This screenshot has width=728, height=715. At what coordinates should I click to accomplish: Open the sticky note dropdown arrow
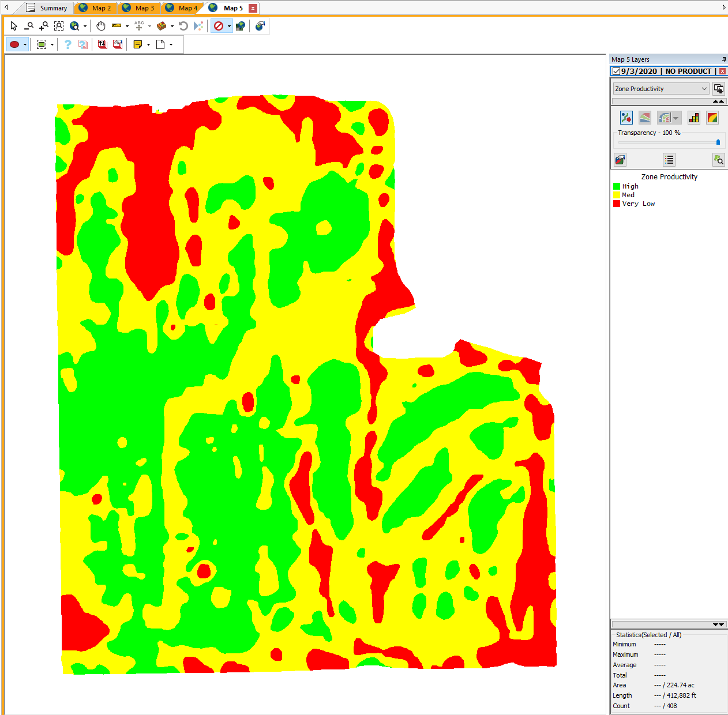click(x=148, y=44)
